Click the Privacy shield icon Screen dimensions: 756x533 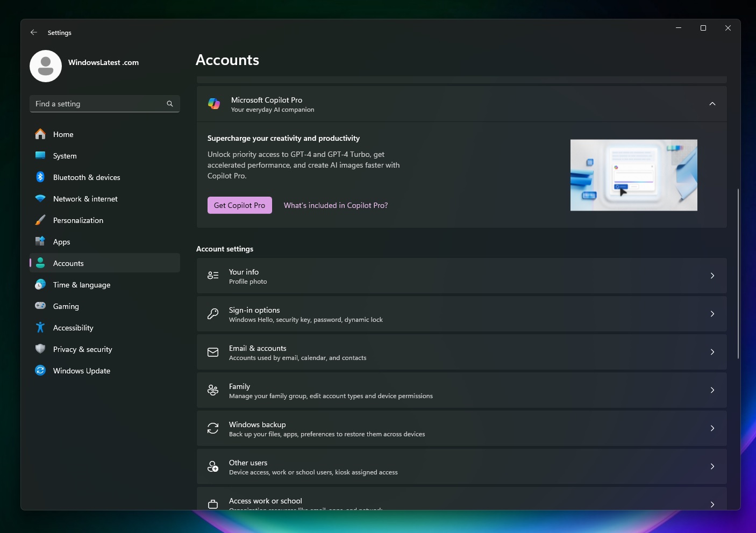(x=40, y=349)
